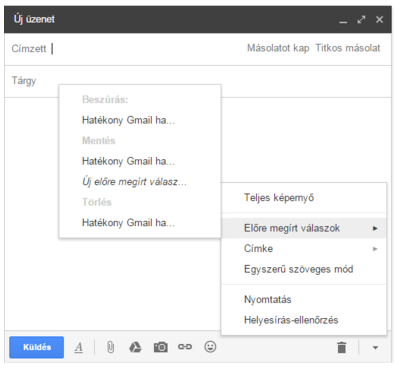Select Egyszerű szöveges mód
The image size is (399, 368).
pyautogui.click(x=304, y=269)
